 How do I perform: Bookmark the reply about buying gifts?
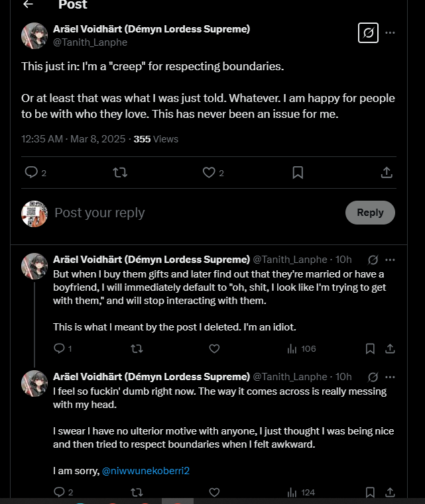tap(370, 349)
